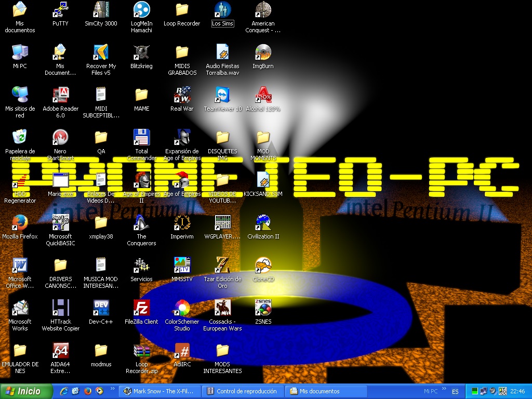The width and height of the screenshot is (532, 399).
Task: Switch to Control de reproducción taskbar window
Action: coord(243,391)
